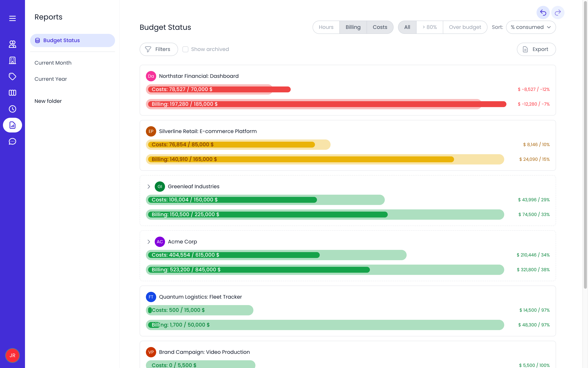Select the All budget filter
The width and height of the screenshot is (588, 368).
click(407, 27)
